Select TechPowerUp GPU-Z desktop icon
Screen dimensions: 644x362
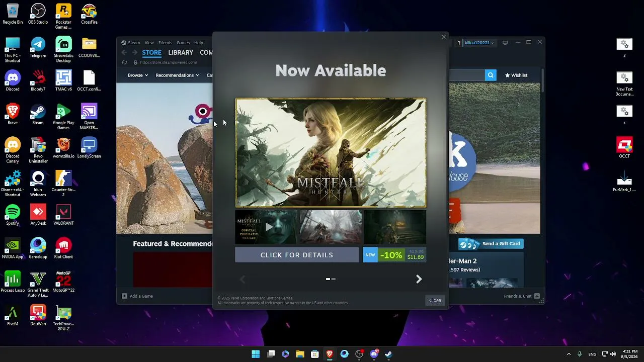[x=63, y=318]
